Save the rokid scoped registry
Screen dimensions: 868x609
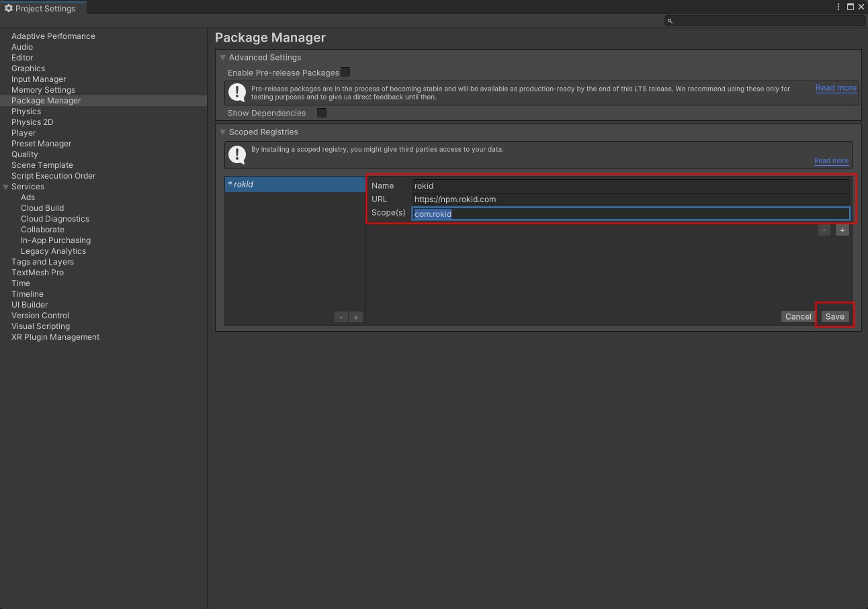tap(834, 316)
